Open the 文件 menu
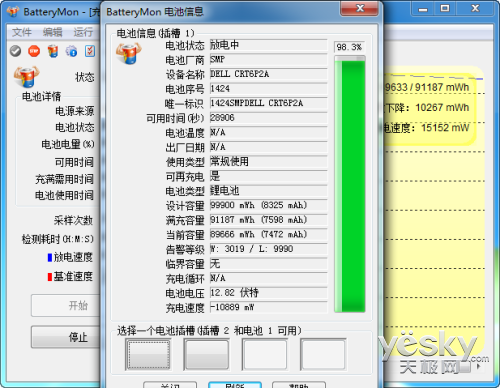This screenshot has height=388, width=500. tap(22, 32)
